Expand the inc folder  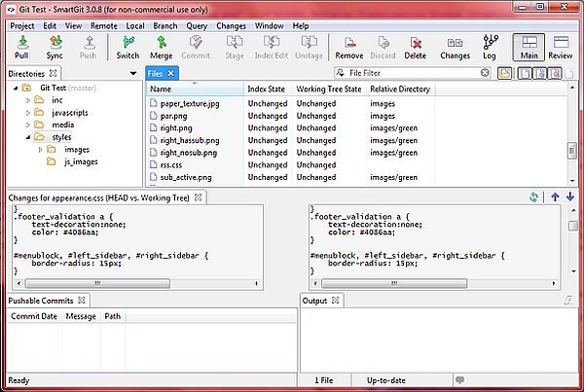click(28, 100)
